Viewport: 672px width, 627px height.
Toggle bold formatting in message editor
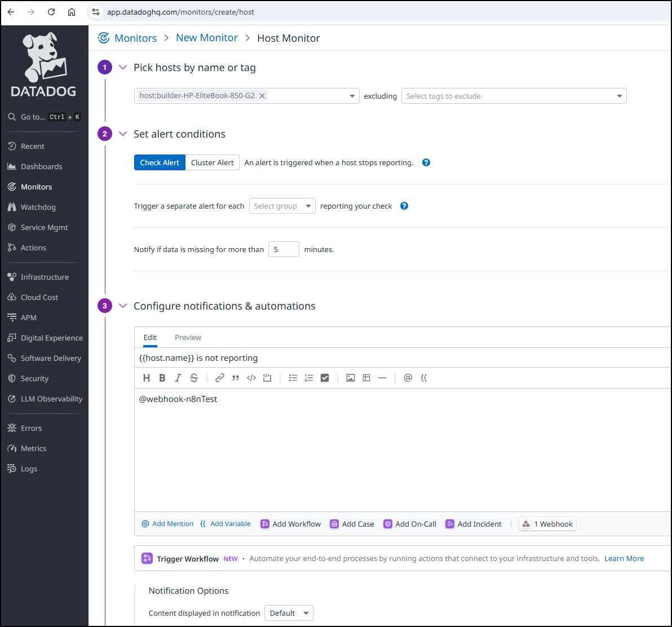(x=162, y=378)
